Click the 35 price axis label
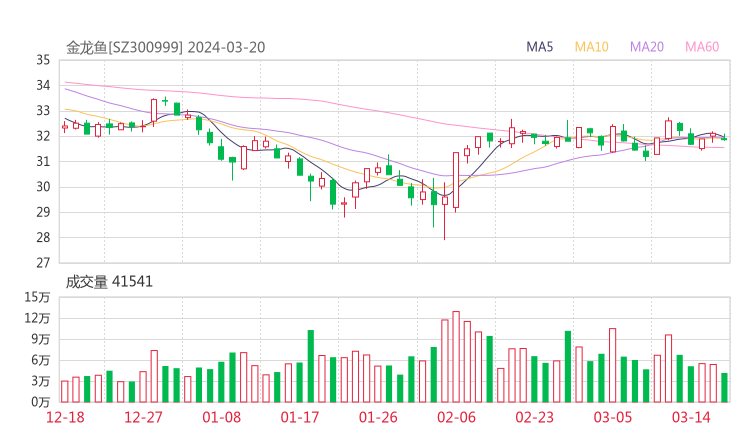The height and width of the screenshot is (440, 740). (43, 60)
